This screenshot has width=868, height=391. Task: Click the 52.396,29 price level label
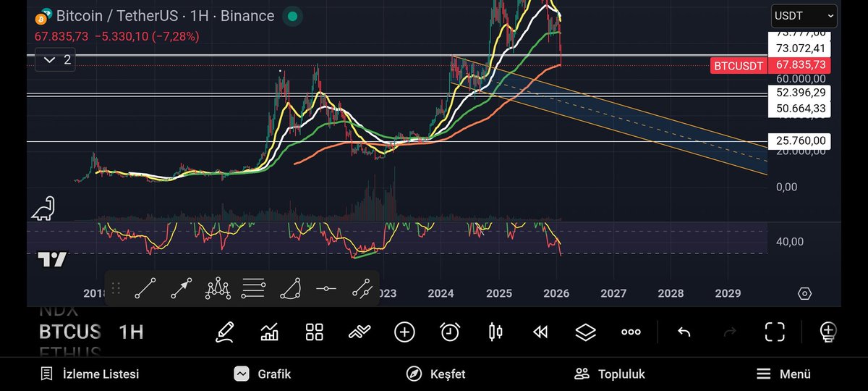(x=799, y=93)
